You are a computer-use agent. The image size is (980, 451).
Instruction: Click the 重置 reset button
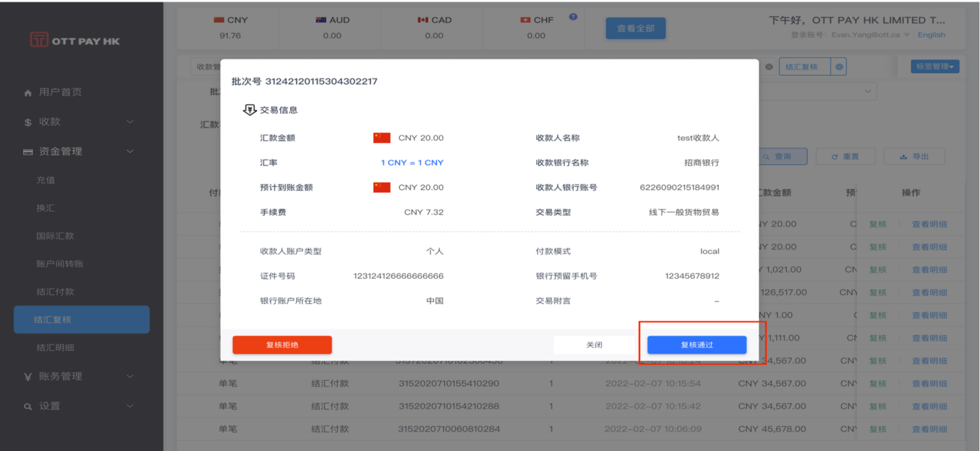[845, 157]
